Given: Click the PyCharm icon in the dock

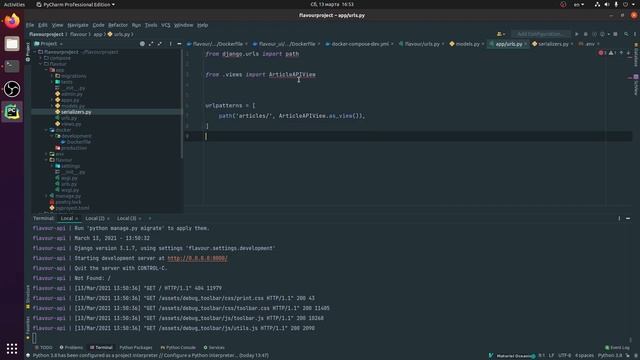Looking at the screenshot, I should (x=12, y=111).
